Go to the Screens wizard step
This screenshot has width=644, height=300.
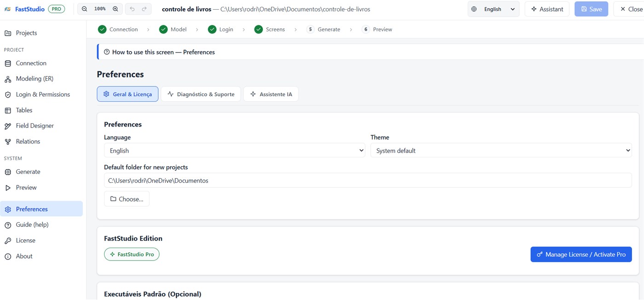(270, 29)
